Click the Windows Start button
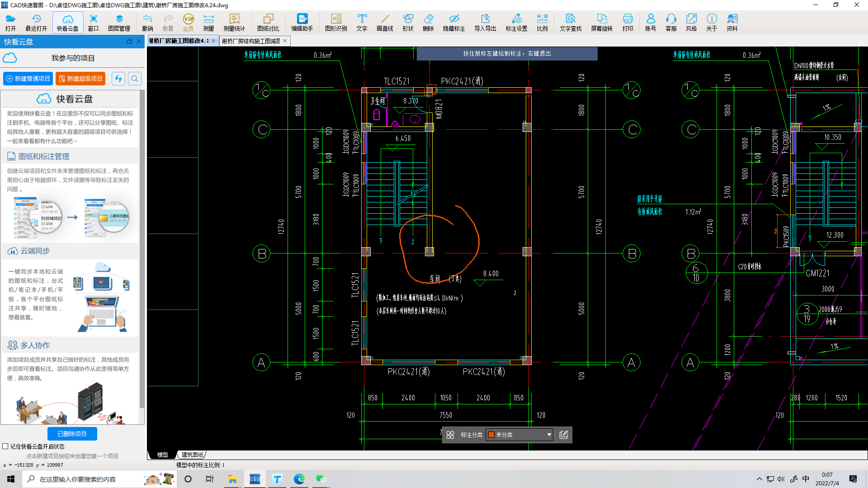868x488 pixels. point(11,479)
